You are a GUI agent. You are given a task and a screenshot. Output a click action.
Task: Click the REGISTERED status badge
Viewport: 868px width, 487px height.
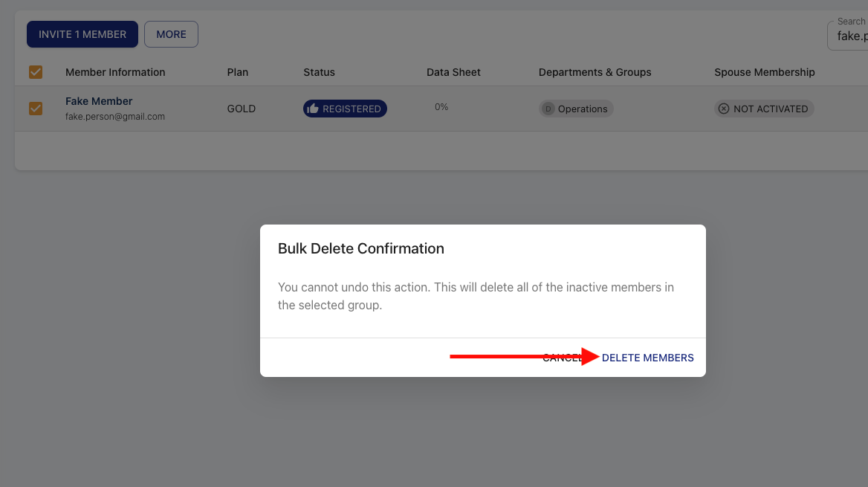tap(345, 109)
